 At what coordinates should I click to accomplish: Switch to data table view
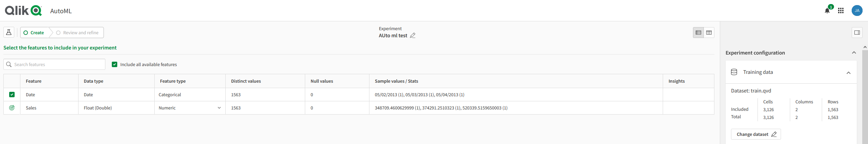709,33
